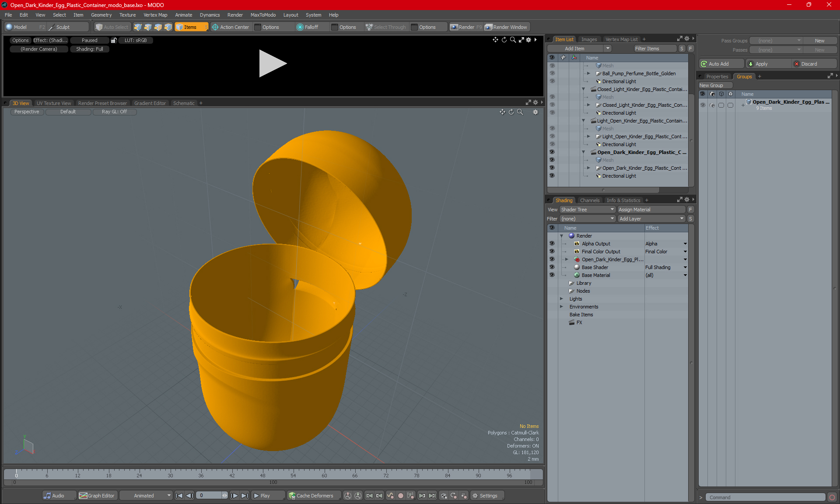Open the Action Center tool
Viewport: 840px width, 504px height.
pyautogui.click(x=231, y=27)
